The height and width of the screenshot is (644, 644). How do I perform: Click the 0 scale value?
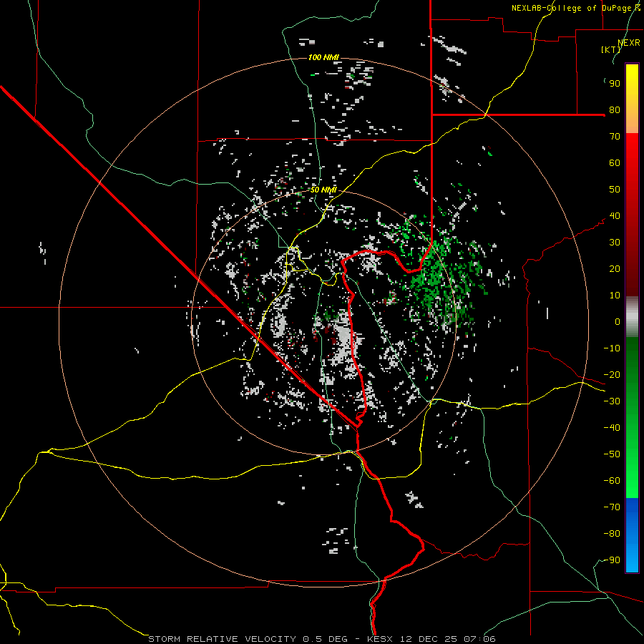[618, 322]
